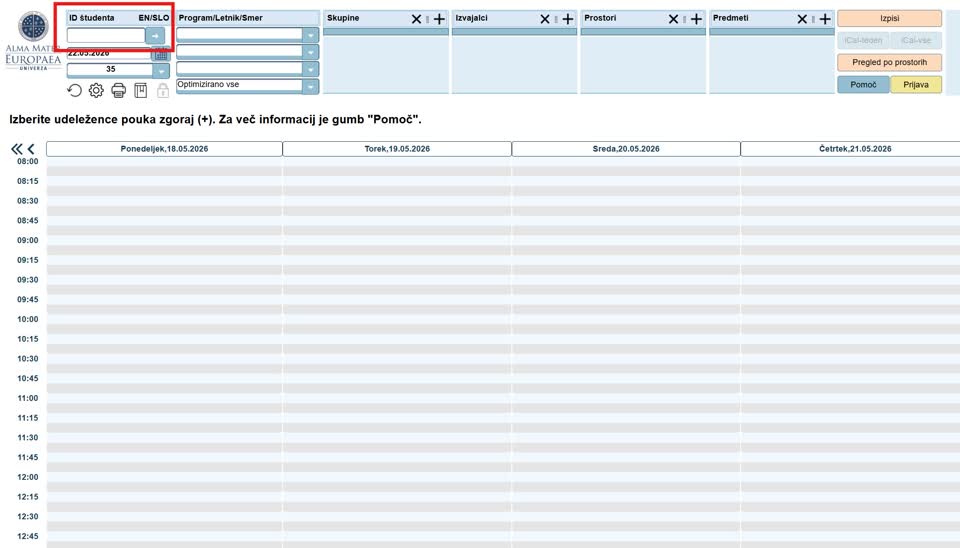The image size is (960, 548).
Task: Click the printer icon
Action: 118,91
